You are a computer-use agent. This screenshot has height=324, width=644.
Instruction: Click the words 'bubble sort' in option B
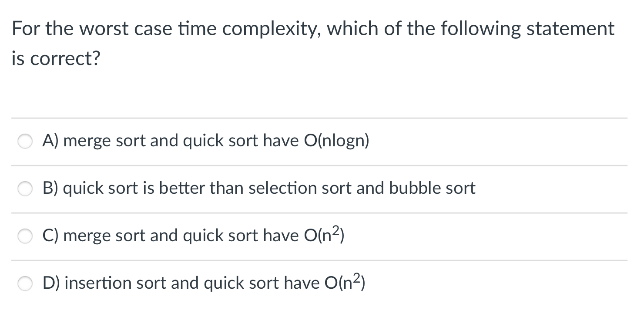(432, 189)
